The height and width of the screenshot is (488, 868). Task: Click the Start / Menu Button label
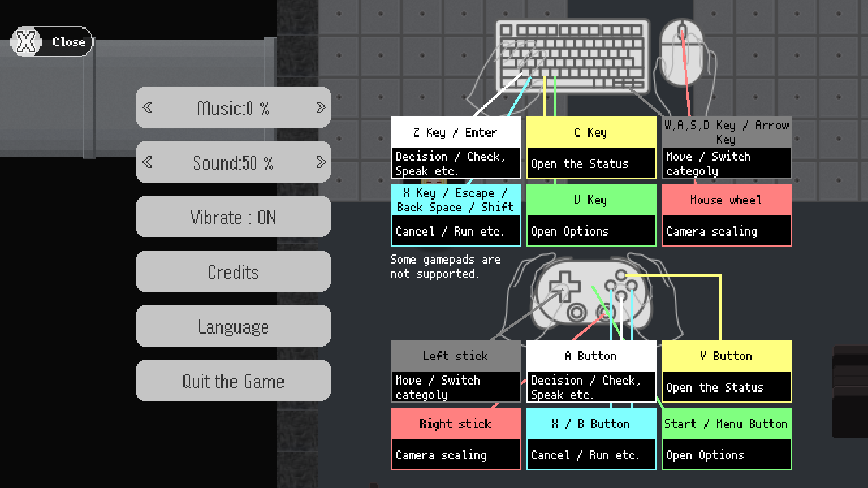pos(727,424)
